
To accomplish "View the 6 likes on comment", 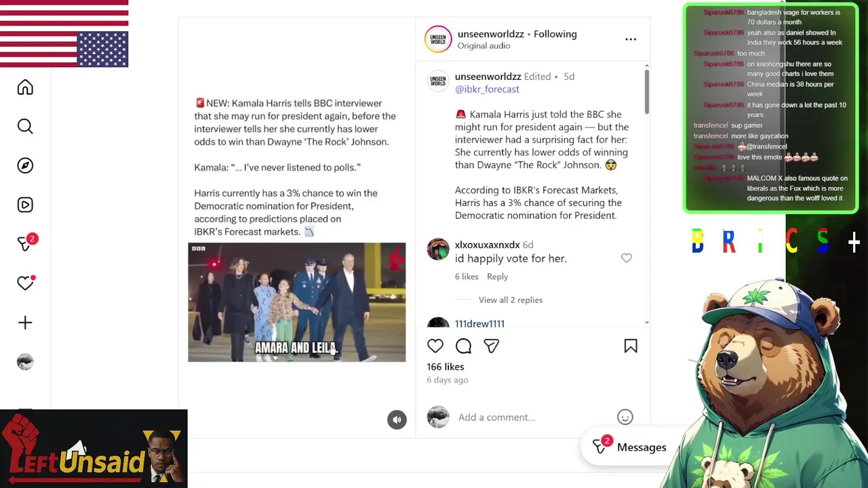I will click(x=467, y=277).
